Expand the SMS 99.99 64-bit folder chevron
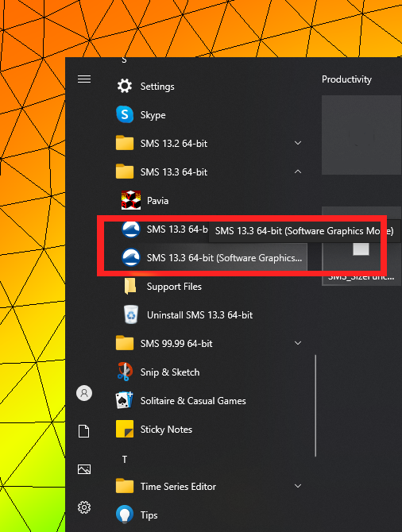402x532 pixels. click(298, 343)
